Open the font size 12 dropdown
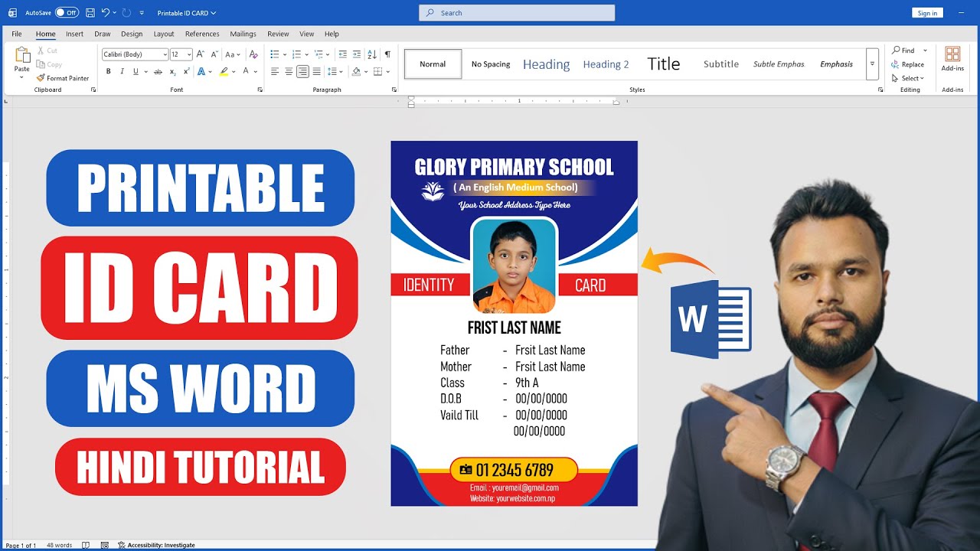Viewport: 980px width, 551px height. click(189, 54)
